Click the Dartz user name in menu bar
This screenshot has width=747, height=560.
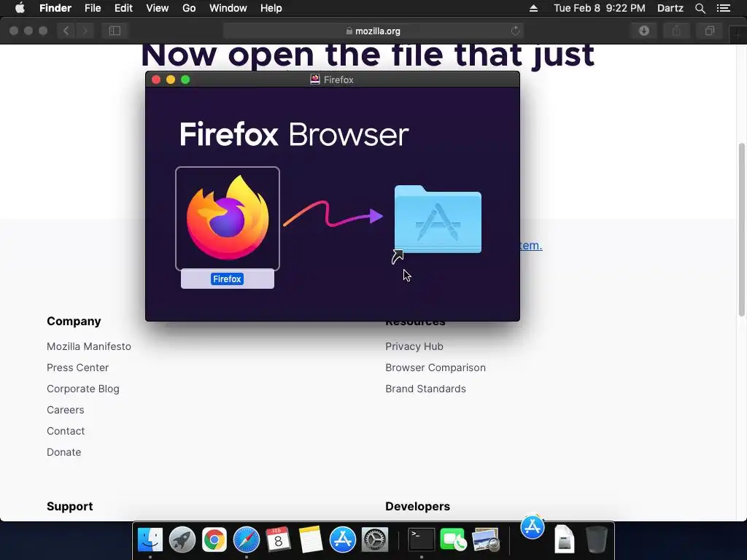click(670, 8)
